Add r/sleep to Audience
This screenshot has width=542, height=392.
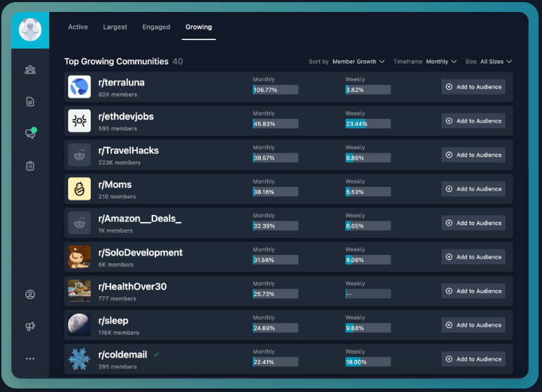tap(473, 325)
